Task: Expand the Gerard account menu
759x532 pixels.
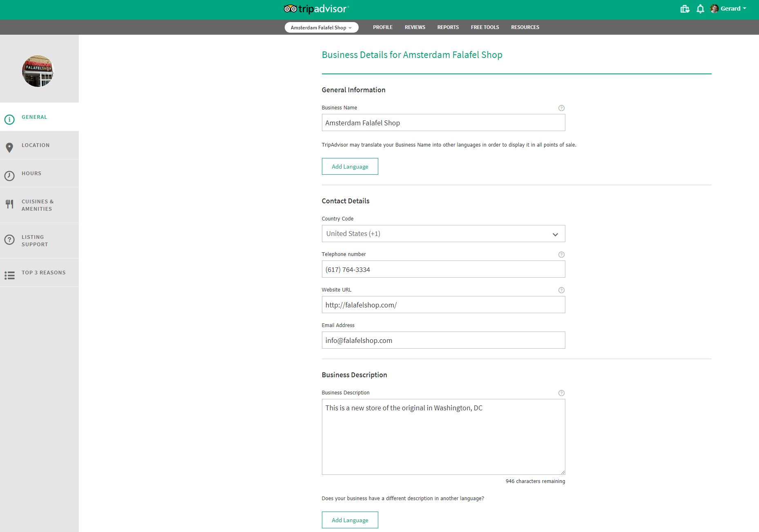Action: pos(730,9)
